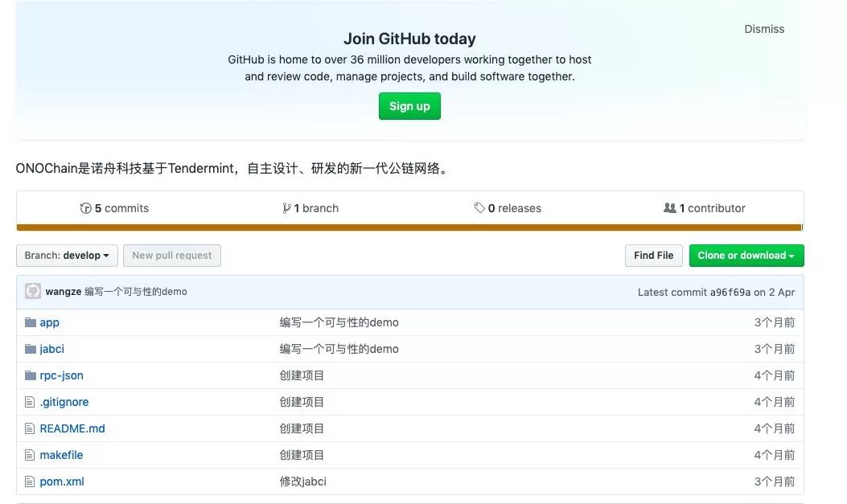Open the app row commit message 编写一个可与性的demo
This screenshot has height=504, width=847.
pos(339,322)
